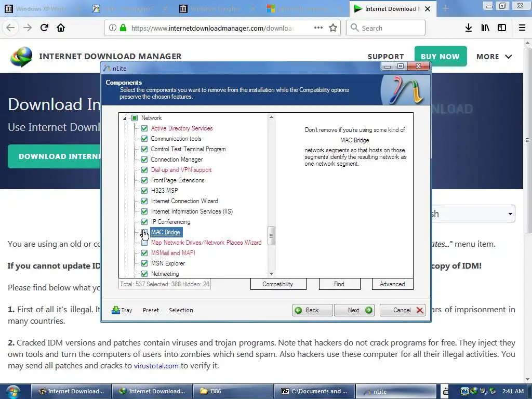Toggle IP Conferencing checkbox
Viewport: 532px width, 399px height.
[144, 222]
